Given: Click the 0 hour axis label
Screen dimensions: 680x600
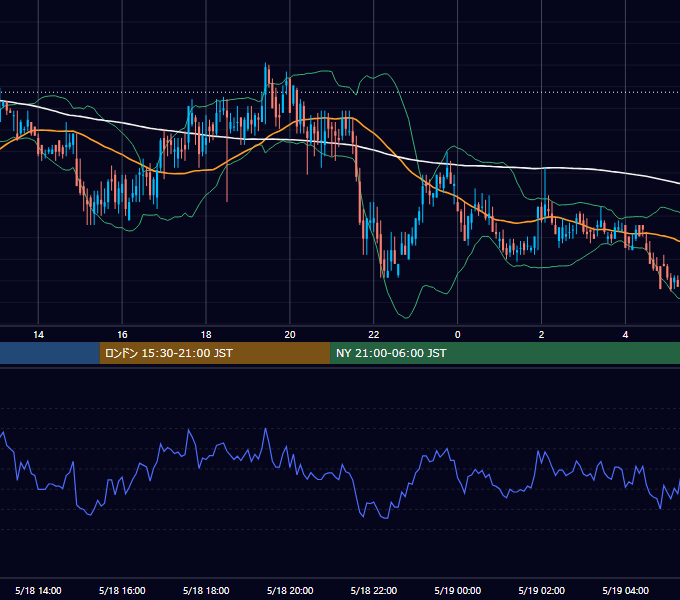Looking at the screenshot, I should coord(457,335).
